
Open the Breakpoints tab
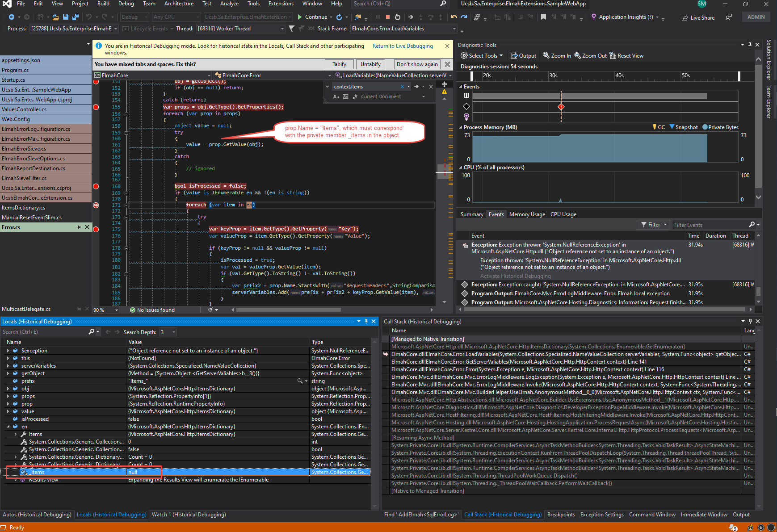click(561, 515)
